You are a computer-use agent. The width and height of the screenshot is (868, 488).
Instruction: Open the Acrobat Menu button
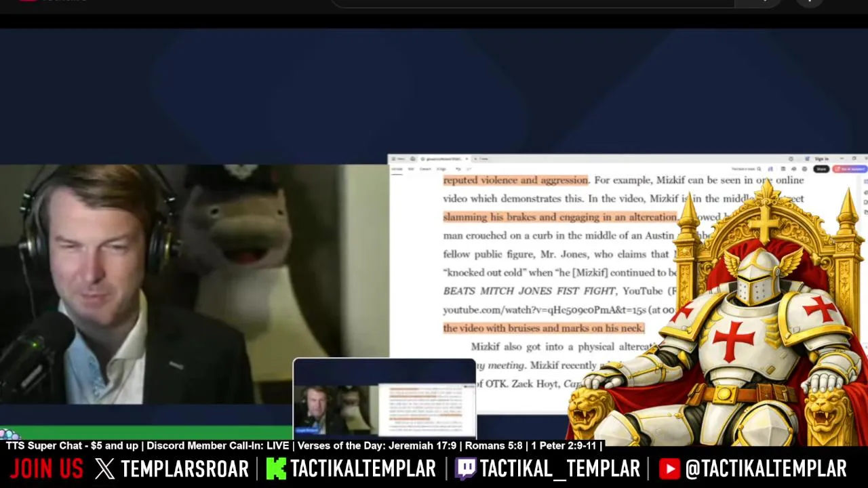[399, 159]
